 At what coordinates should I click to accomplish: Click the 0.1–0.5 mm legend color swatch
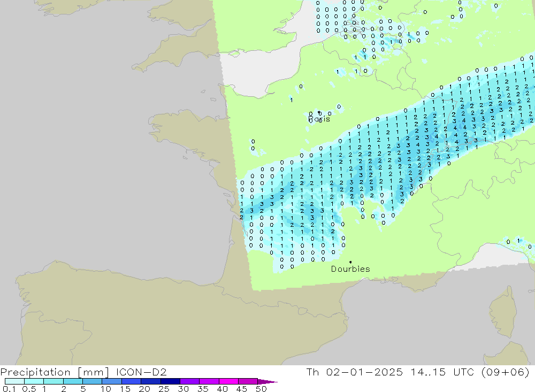(x=14, y=381)
